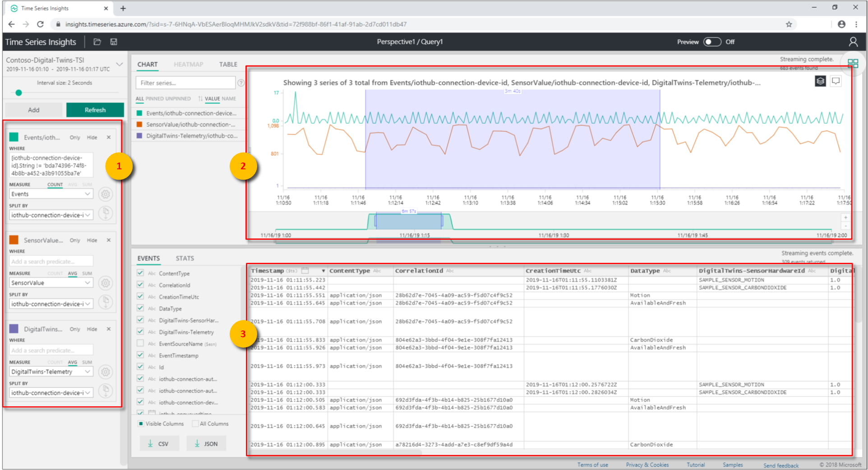Image resolution: width=868 pixels, height=470 pixels.
Task: Open user account profile icon
Action: pyautogui.click(x=853, y=42)
